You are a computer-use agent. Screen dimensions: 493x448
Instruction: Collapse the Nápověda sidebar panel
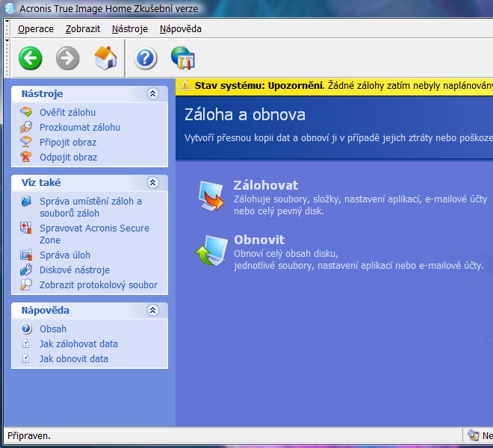click(x=153, y=311)
